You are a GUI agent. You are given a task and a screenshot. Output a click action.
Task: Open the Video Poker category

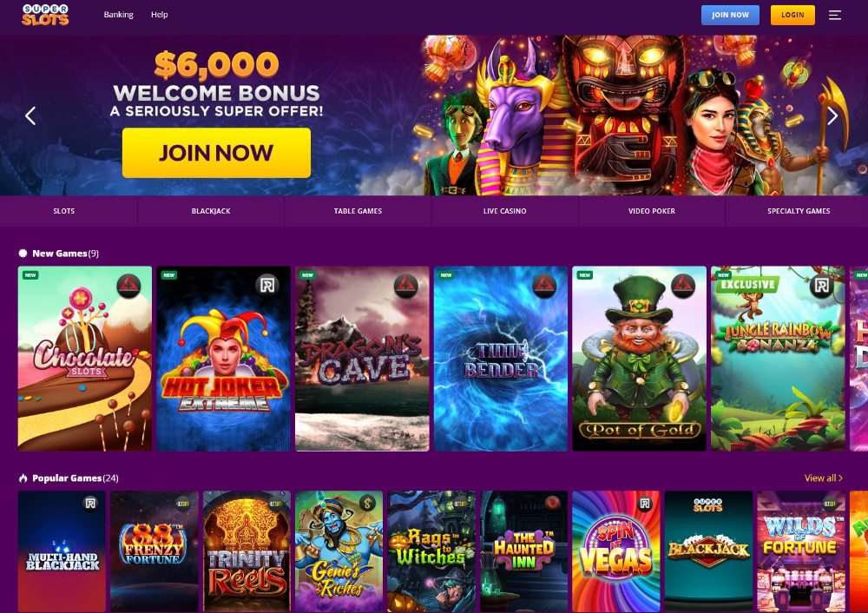pyautogui.click(x=652, y=211)
